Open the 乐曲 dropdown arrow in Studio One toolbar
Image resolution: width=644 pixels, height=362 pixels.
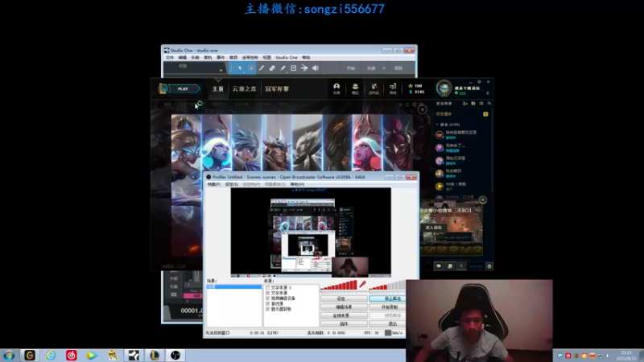(384, 68)
